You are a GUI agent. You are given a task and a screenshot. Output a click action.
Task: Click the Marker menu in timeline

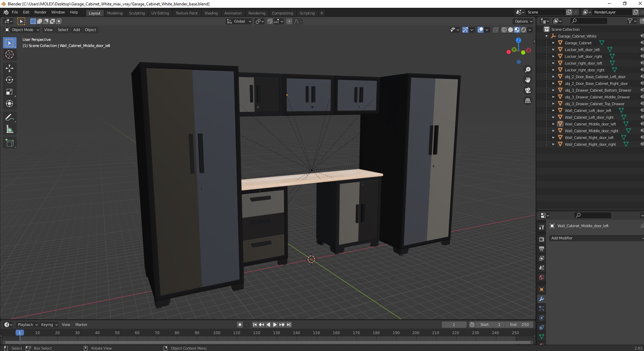pyautogui.click(x=81, y=325)
